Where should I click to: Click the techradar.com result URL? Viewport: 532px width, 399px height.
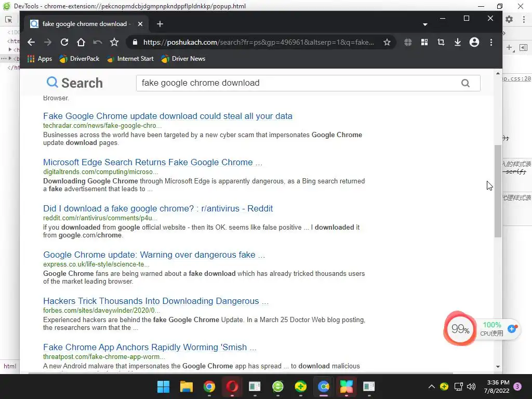click(102, 126)
